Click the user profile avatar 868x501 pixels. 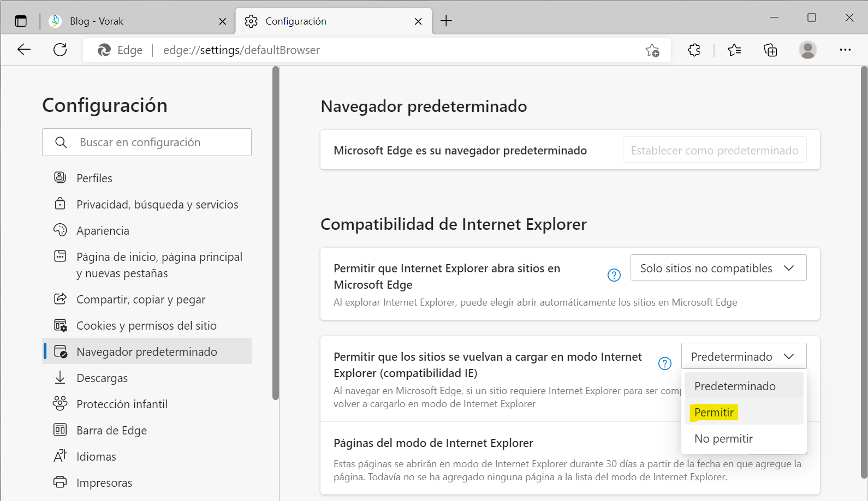click(x=807, y=50)
